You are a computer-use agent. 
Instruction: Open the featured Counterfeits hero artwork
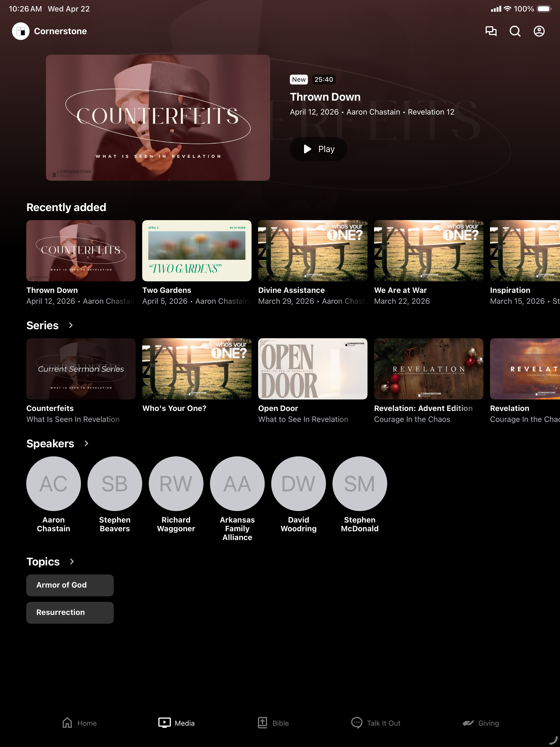158,118
